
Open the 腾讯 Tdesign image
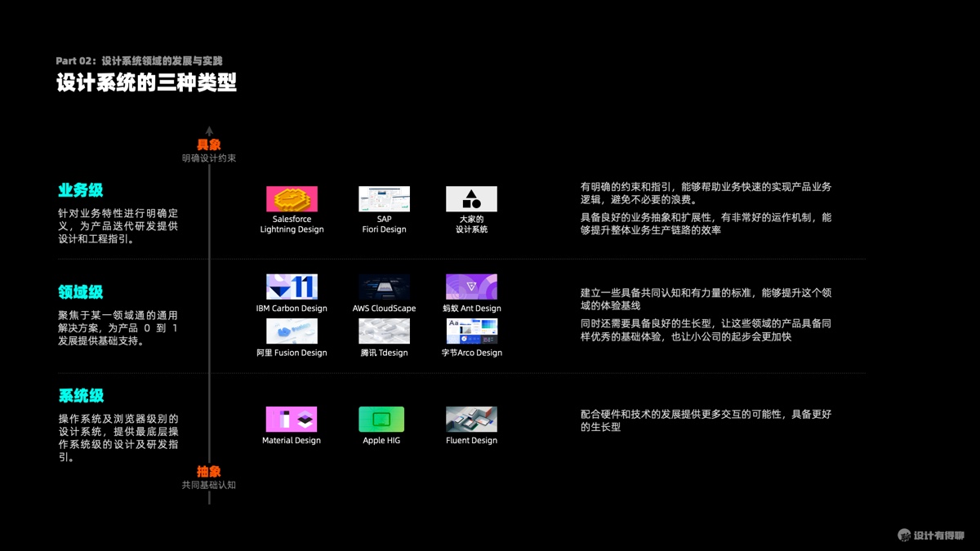pos(384,331)
